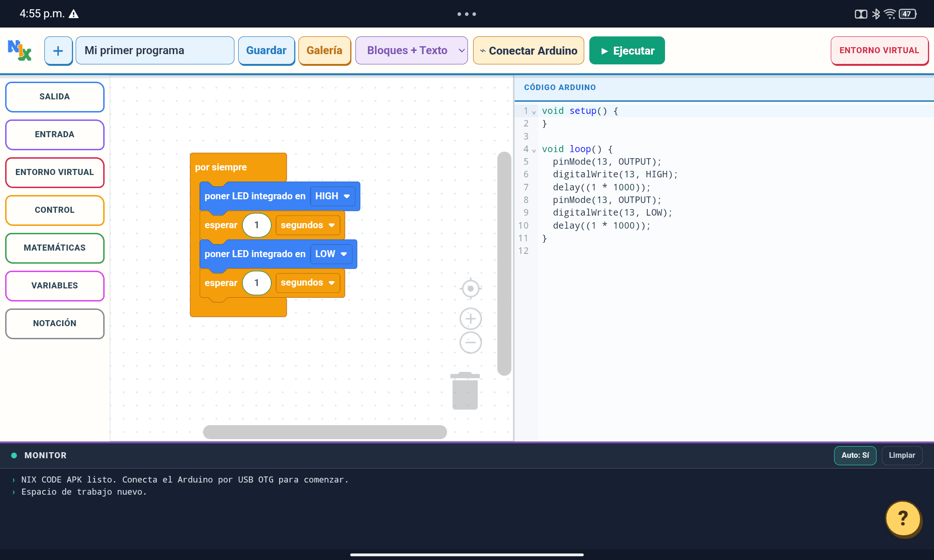Image resolution: width=934 pixels, height=560 pixels.
Task: Click the Guardar button
Action: (x=266, y=50)
